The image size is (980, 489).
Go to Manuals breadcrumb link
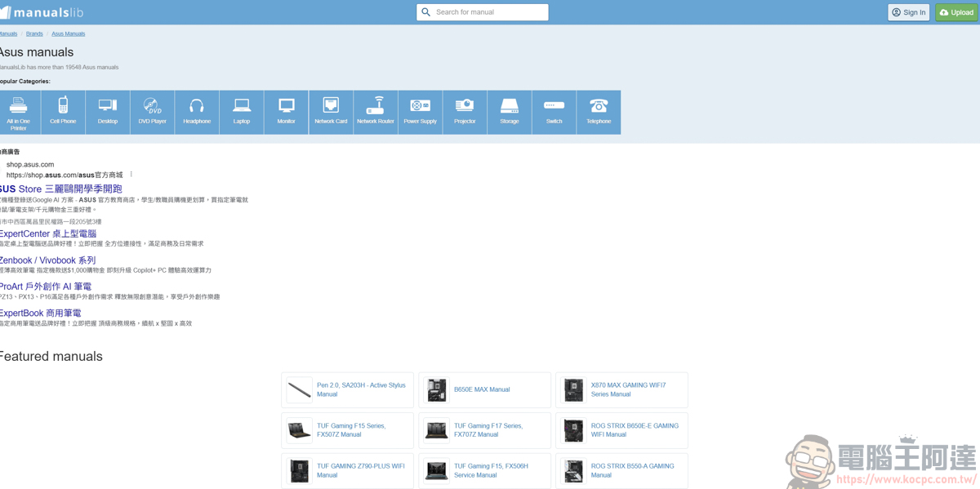tap(8, 33)
